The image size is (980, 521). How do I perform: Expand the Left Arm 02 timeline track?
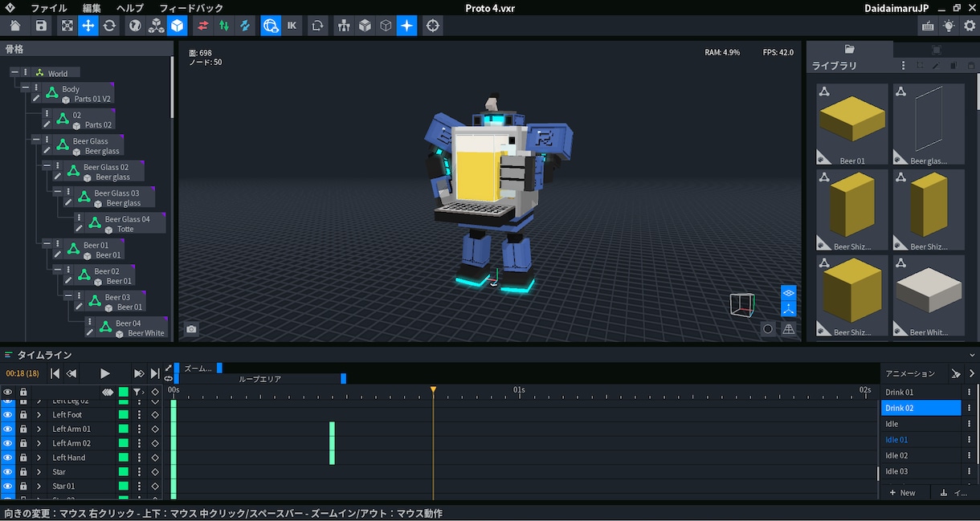coord(39,443)
